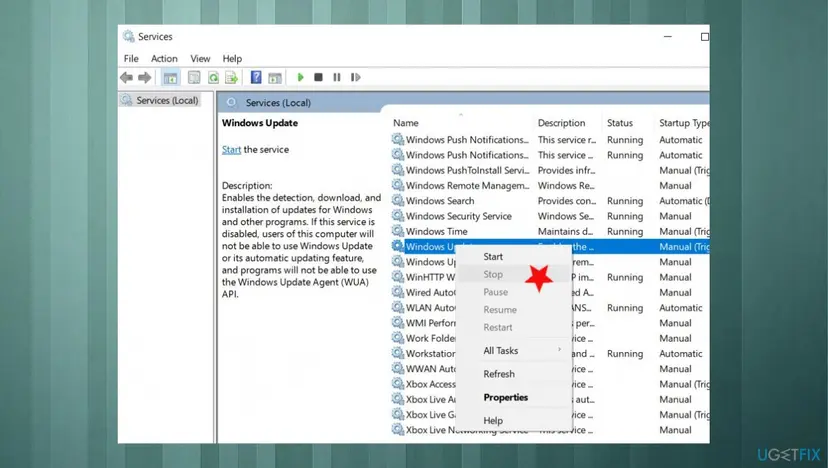Click the gear icon of Windows PushToInstall
Screen dimensions: 828x468
click(398, 170)
